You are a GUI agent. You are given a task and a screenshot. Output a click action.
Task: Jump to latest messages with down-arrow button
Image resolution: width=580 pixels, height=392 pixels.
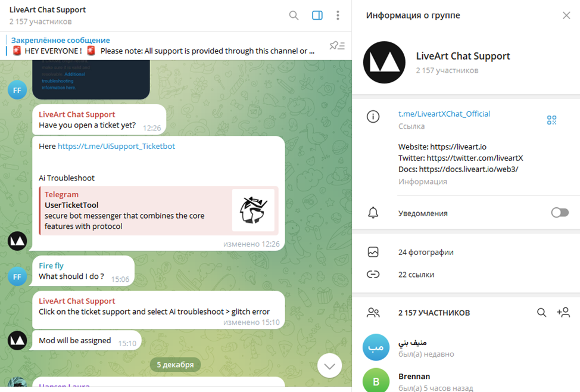(x=329, y=366)
